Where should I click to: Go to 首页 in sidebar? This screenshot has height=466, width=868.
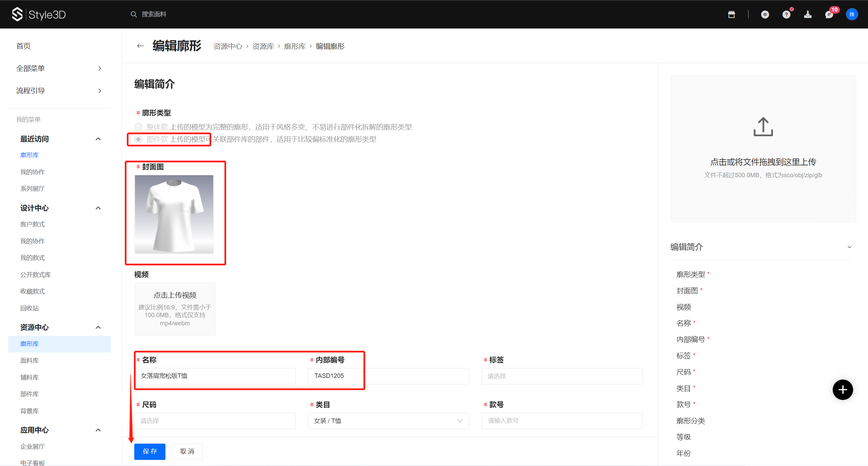[23, 46]
